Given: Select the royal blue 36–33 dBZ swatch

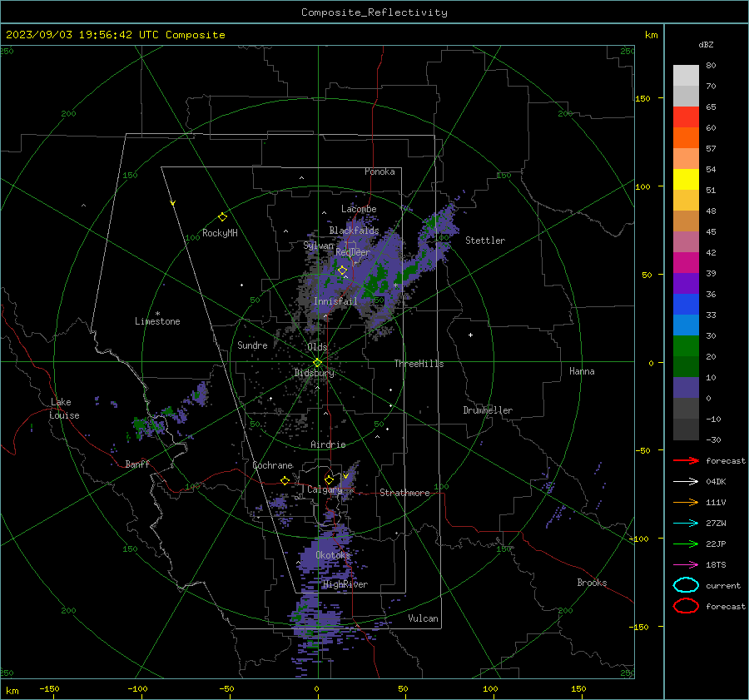Looking at the screenshot, I should [686, 304].
